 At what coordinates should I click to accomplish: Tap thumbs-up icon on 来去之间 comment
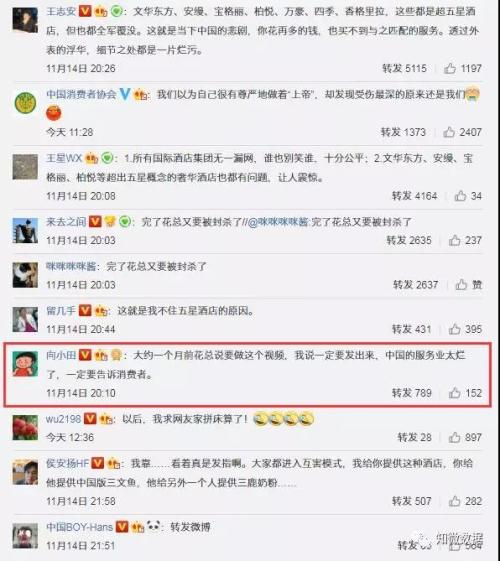coord(454,240)
